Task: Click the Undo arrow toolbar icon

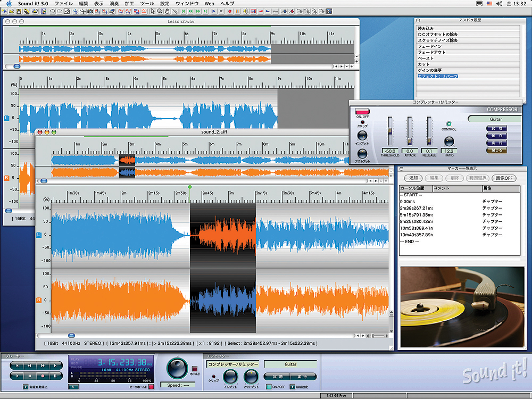Action: pyautogui.click(x=52, y=12)
